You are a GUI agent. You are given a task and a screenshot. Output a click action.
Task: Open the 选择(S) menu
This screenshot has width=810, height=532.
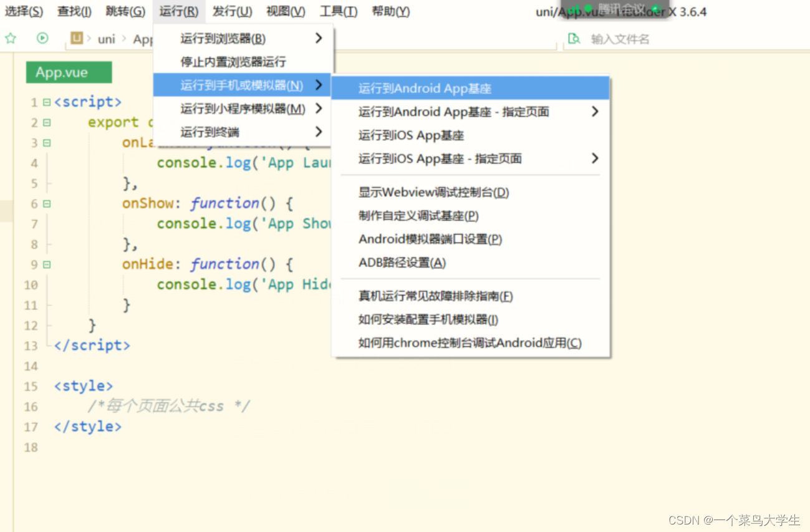click(x=24, y=11)
